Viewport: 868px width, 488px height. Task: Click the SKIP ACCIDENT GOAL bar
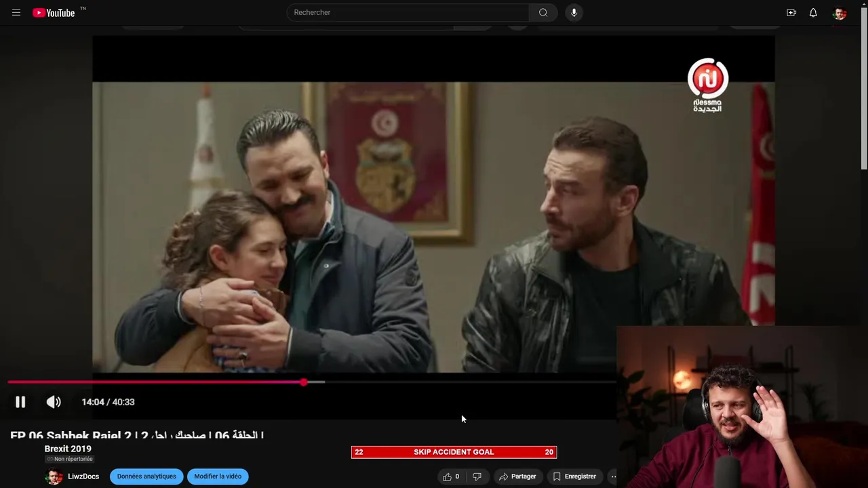point(454,452)
